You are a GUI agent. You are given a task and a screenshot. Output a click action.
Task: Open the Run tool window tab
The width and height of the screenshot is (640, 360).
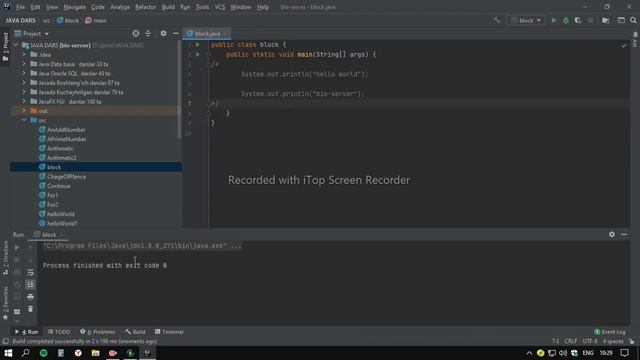tap(27, 332)
